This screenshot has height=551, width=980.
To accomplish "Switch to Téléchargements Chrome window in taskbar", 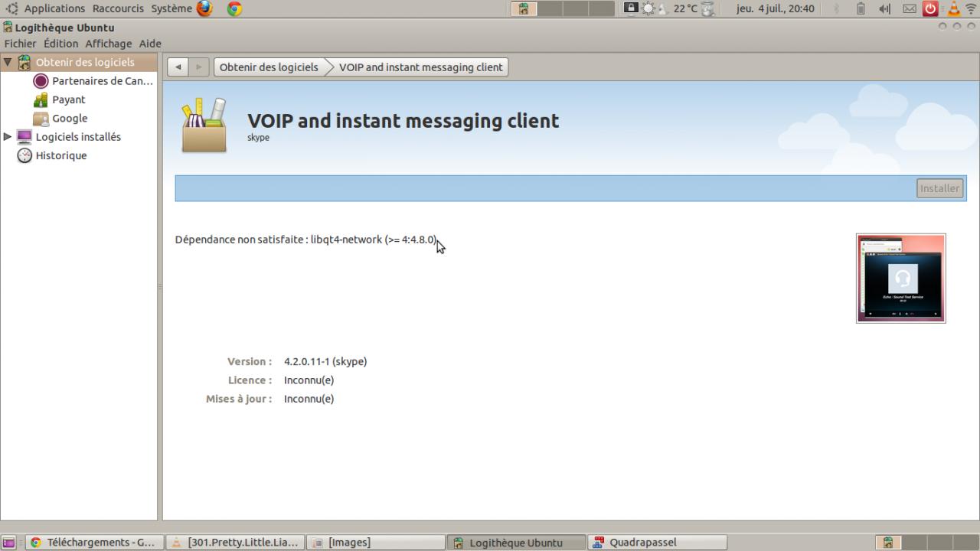I will 94,543.
